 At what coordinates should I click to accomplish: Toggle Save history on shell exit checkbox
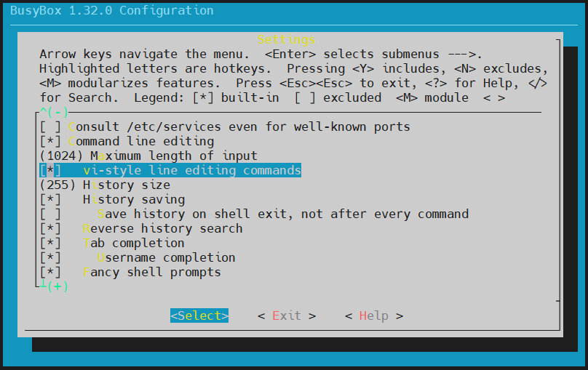(x=50, y=214)
